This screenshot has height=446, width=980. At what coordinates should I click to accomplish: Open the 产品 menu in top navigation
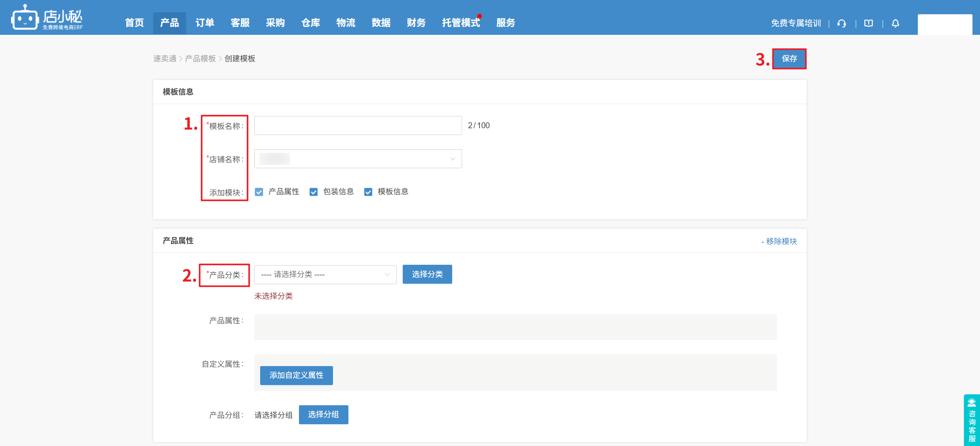coord(169,23)
